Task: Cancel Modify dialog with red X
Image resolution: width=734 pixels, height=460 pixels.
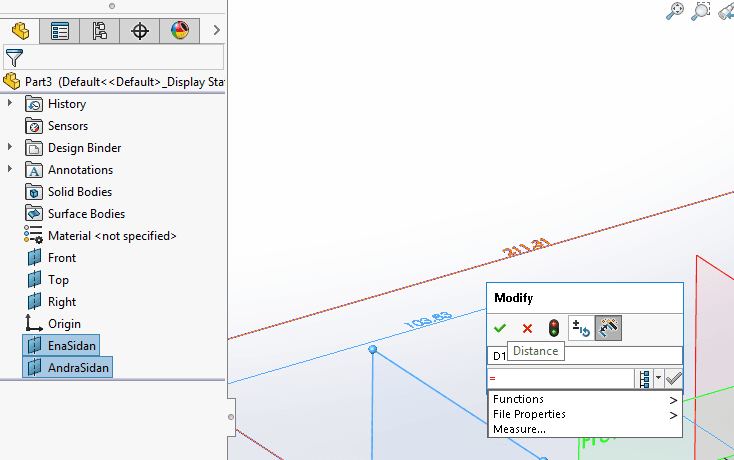Action: pyautogui.click(x=527, y=328)
